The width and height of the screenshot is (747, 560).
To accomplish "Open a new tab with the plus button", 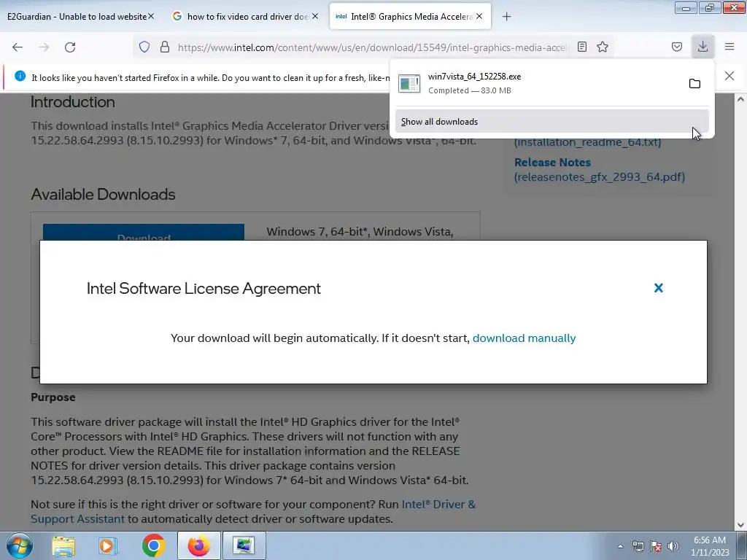I will (506, 17).
